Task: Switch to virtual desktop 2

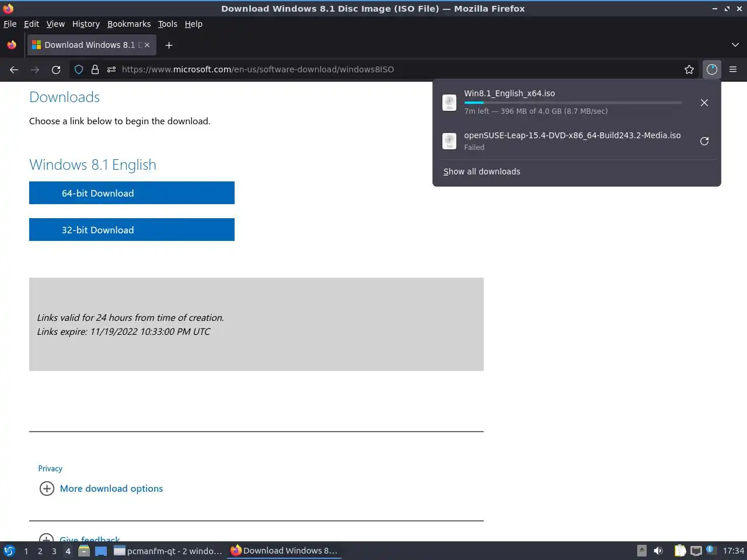Action: click(40, 551)
